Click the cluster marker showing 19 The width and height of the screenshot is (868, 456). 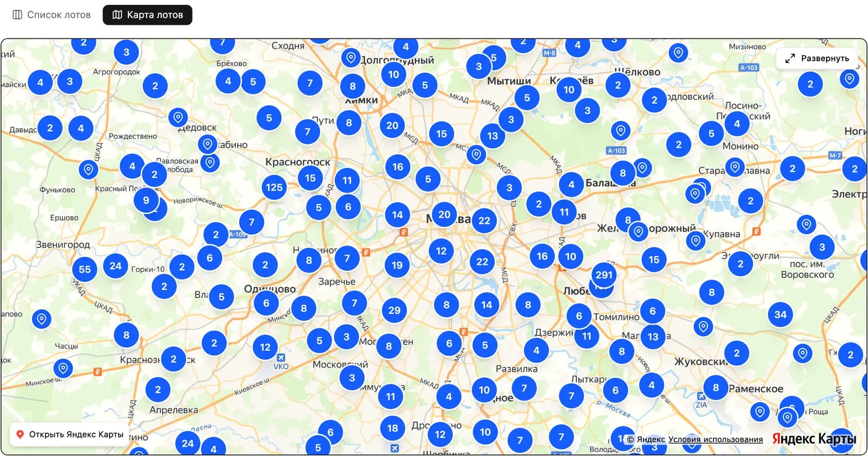[397, 265]
